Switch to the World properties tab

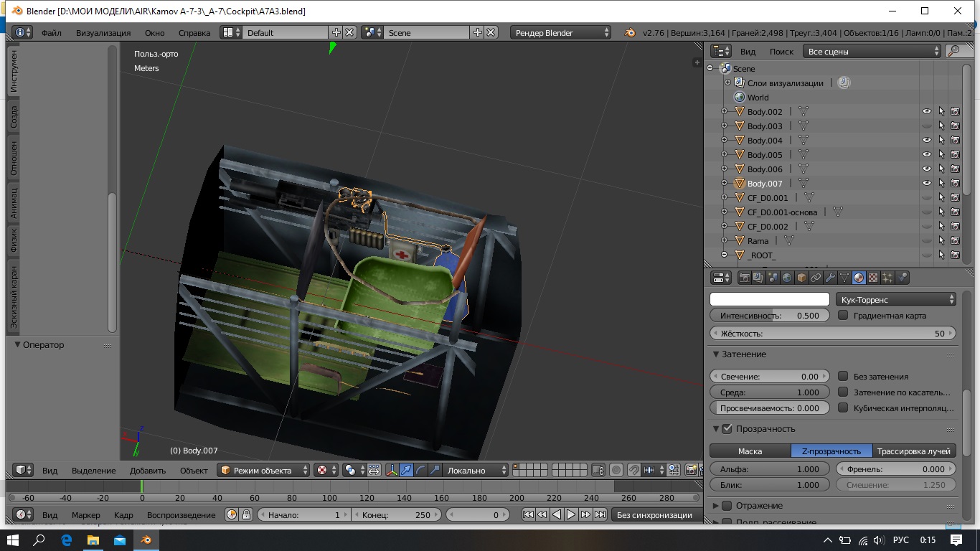click(x=787, y=278)
